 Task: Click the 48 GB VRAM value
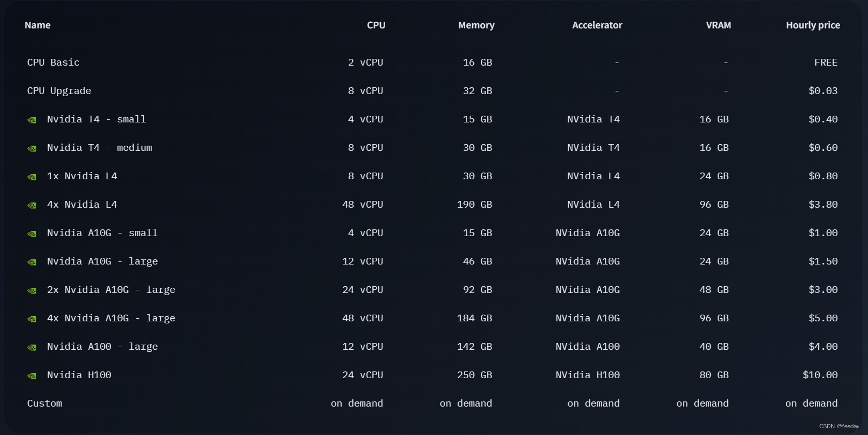point(714,290)
